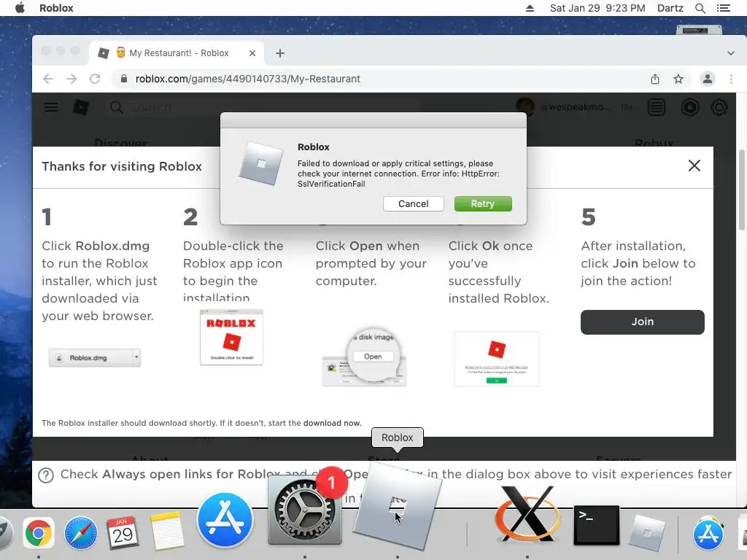Open the Dartz user menu
The height and width of the screenshot is (560, 747).
coord(670,8)
